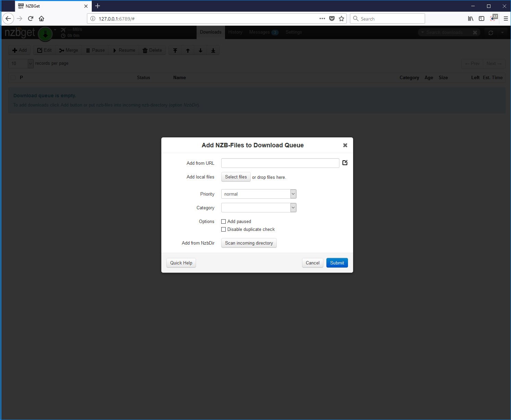Move selected items to bottom of queue
The image size is (511, 420).
(x=213, y=50)
